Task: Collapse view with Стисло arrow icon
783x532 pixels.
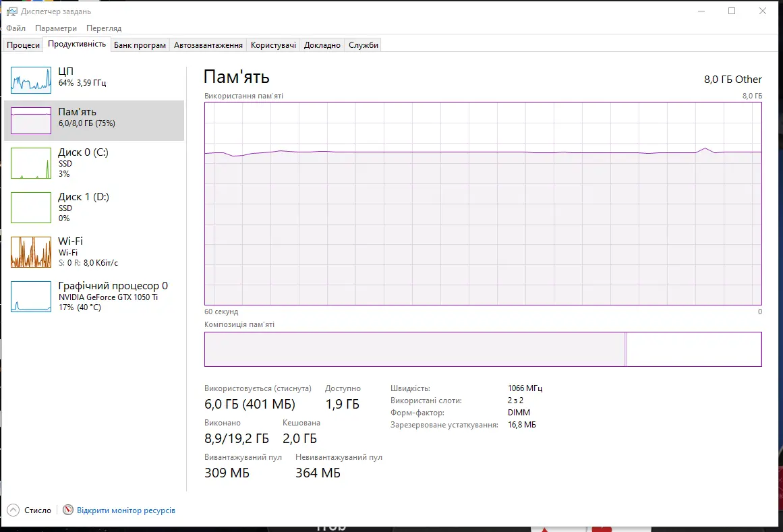Action: (x=13, y=510)
